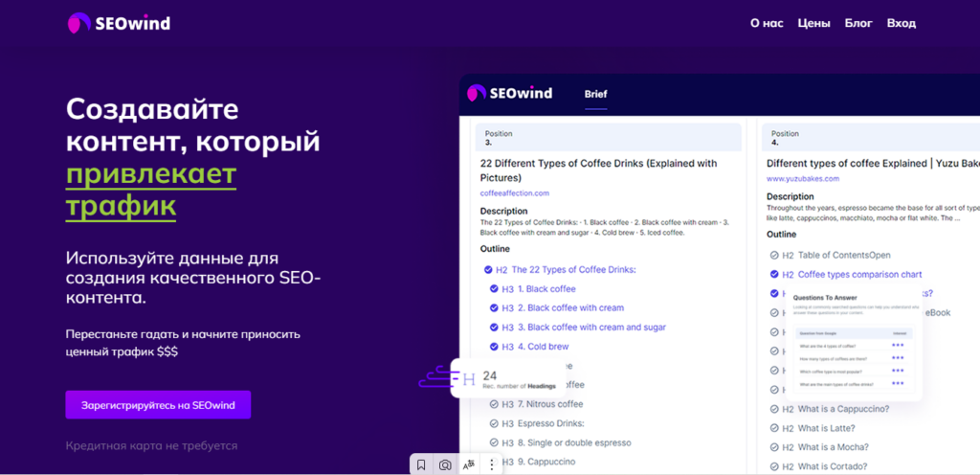This screenshot has height=475, width=980.
Task: Click the purple wind lines icon
Action: click(x=437, y=378)
